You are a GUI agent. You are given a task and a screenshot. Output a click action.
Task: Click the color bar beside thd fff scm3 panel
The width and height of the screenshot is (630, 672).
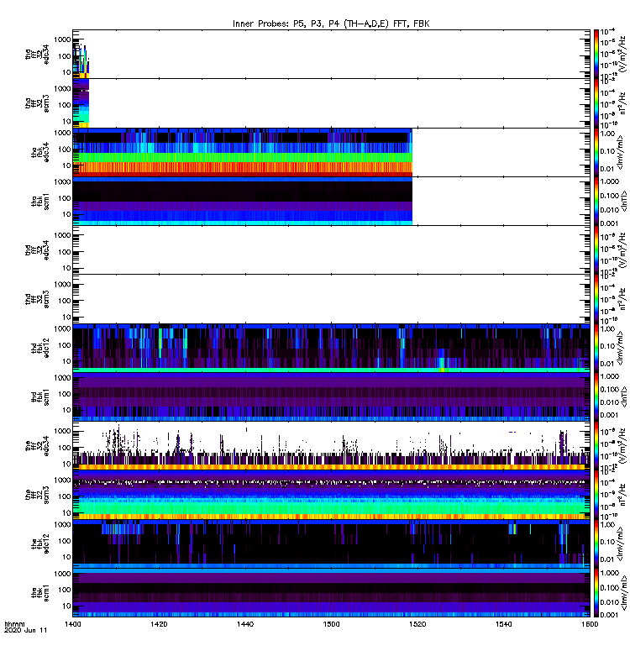596,299
